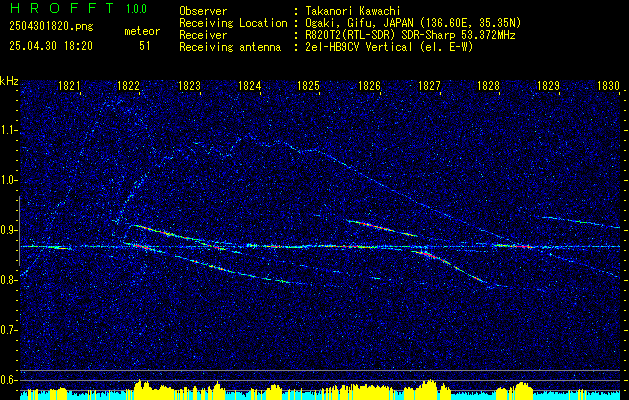Click the 0.7 kHz axis label
Viewport: 629px width, 400px height.
coord(8,330)
